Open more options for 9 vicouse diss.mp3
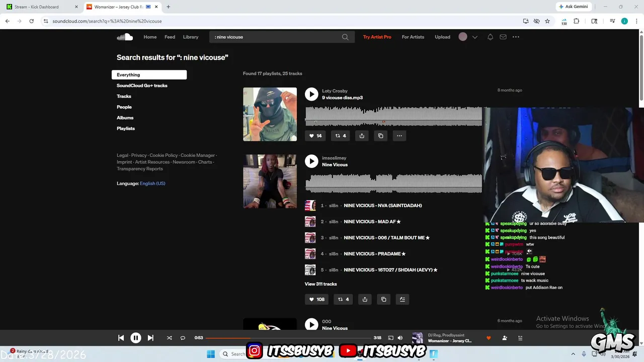 [x=399, y=136]
